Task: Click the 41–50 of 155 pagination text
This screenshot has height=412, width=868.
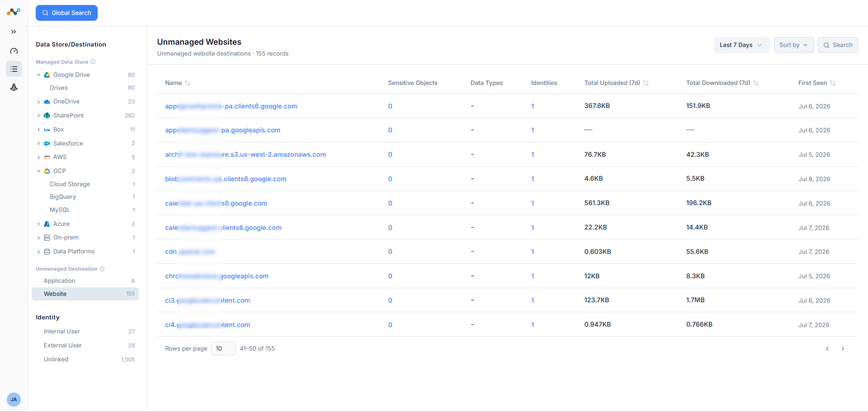Action: (257, 349)
